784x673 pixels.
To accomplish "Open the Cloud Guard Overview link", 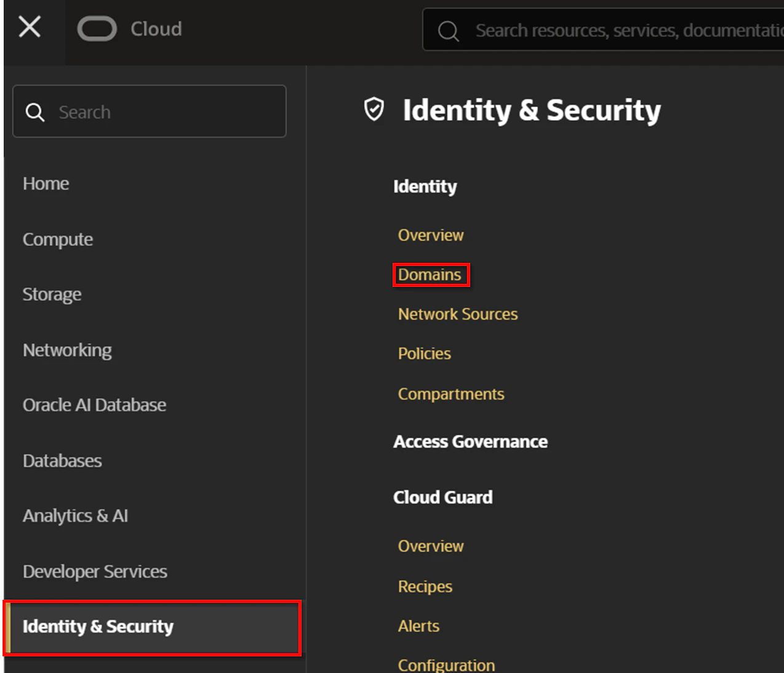I will tap(431, 546).
